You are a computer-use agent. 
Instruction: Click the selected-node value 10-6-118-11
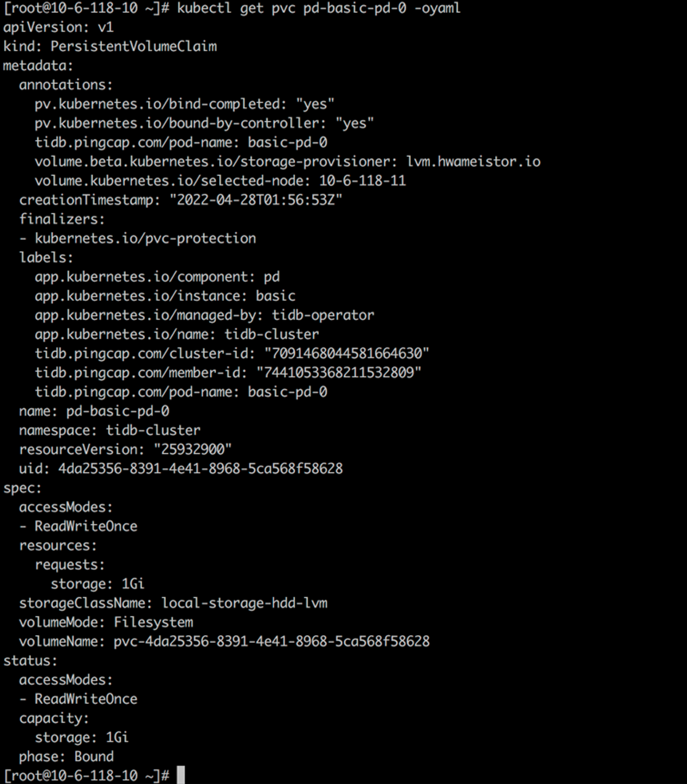[362, 180]
